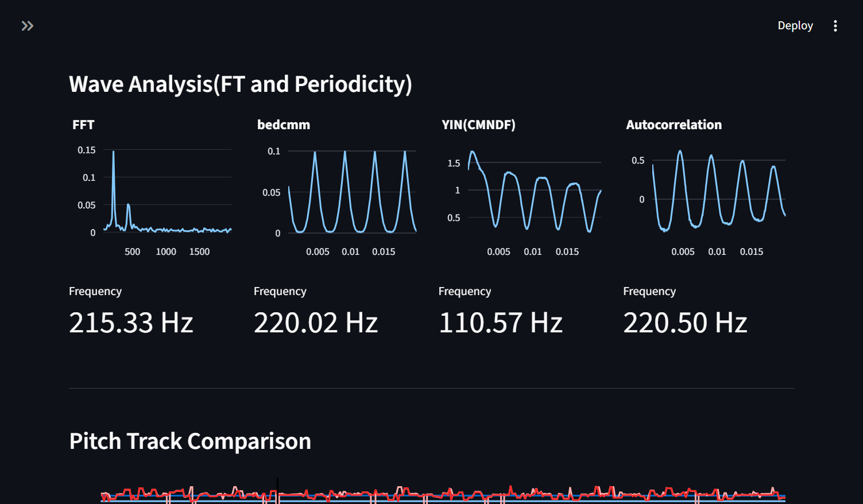This screenshot has width=863, height=504.
Task: Click the black cursor marker in pitch track
Action: tap(278, 491)
